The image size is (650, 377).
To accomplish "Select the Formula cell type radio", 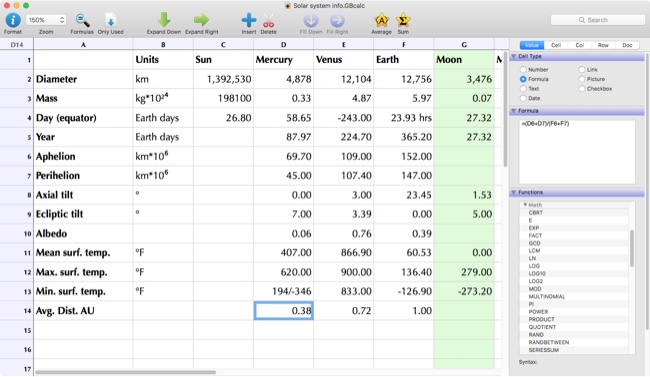I will click(523, 79).
